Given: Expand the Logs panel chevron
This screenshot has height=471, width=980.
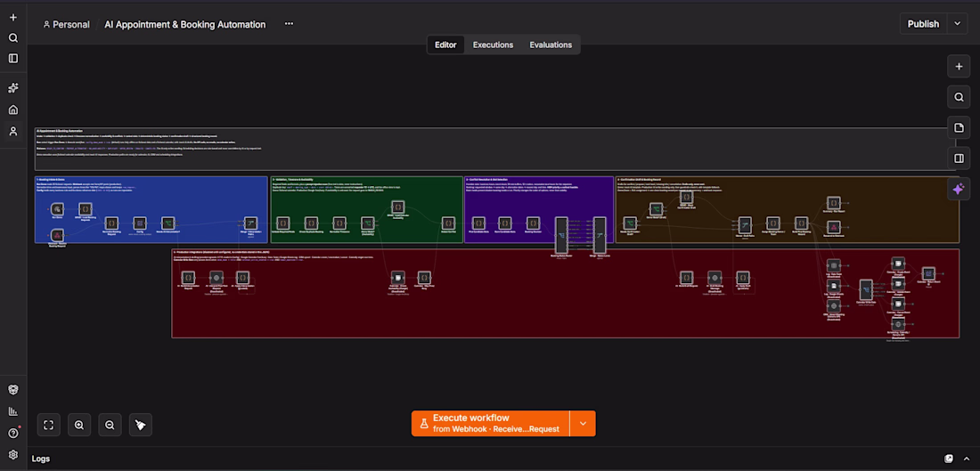Looking at the screenshot, I should point(965,459).
